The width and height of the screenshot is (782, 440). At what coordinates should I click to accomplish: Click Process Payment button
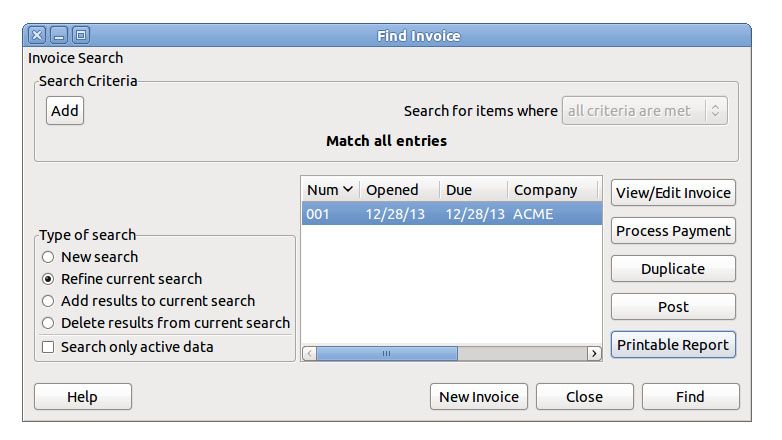(x=673, y=231)
